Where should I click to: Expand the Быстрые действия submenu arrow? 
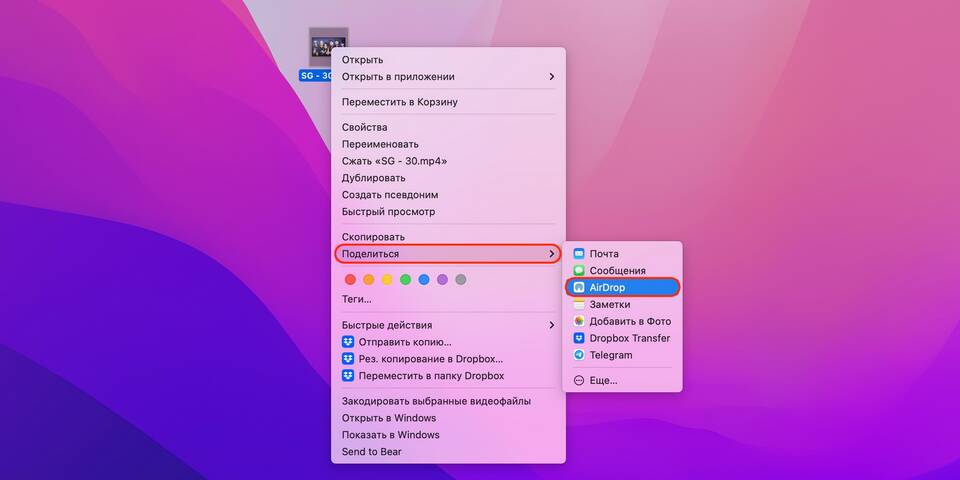552,325
